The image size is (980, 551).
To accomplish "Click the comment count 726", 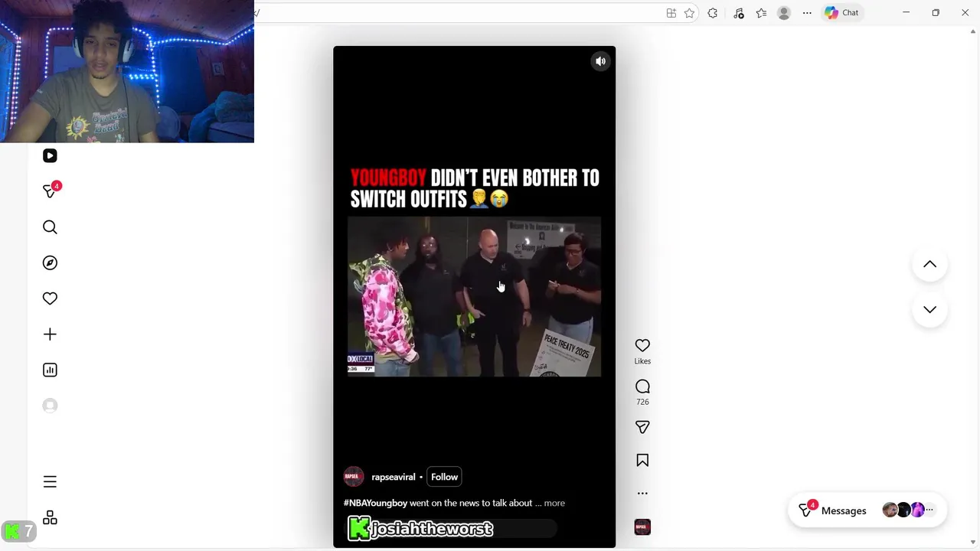I will click(642, 402).
